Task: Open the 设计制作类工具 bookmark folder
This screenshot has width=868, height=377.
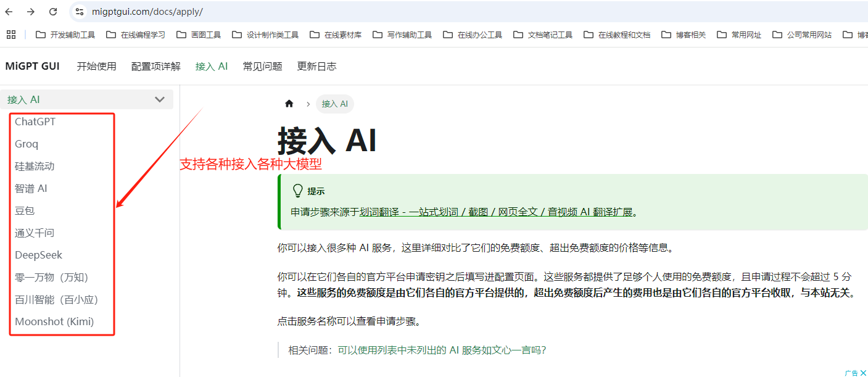Action: pos(265,35)
